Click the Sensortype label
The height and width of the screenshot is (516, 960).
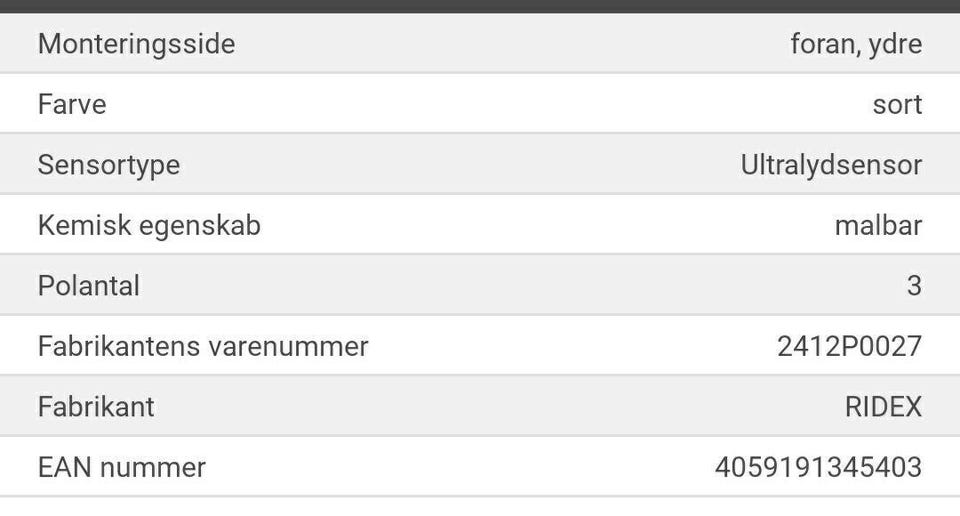[109, 165]
